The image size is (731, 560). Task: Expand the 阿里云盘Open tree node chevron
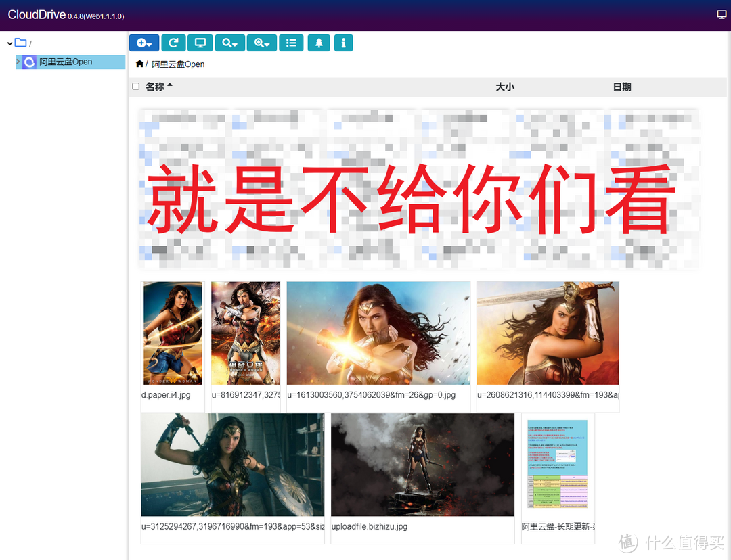point(18,62)
